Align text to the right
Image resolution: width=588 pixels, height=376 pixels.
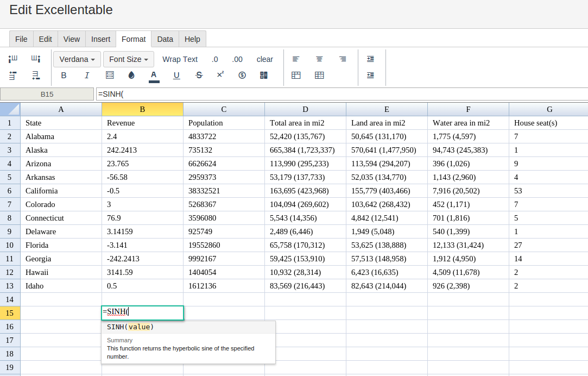click(x=343, y=59)
